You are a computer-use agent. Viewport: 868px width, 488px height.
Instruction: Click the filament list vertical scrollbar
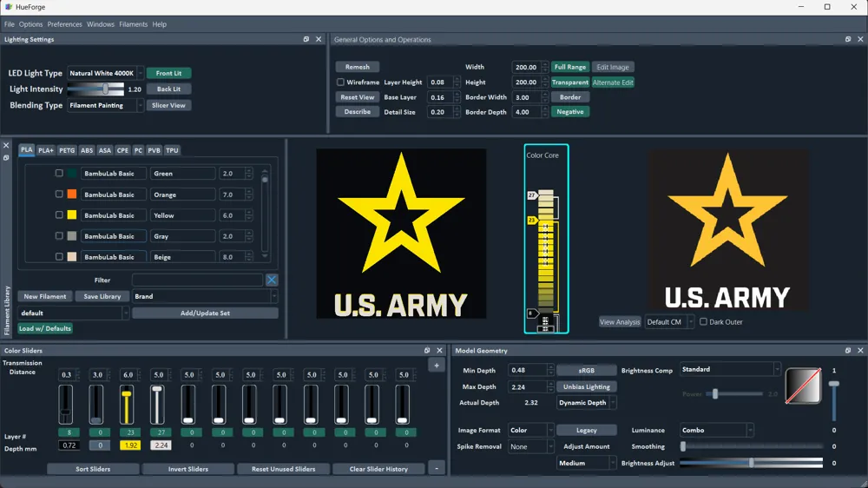point(265,214)
